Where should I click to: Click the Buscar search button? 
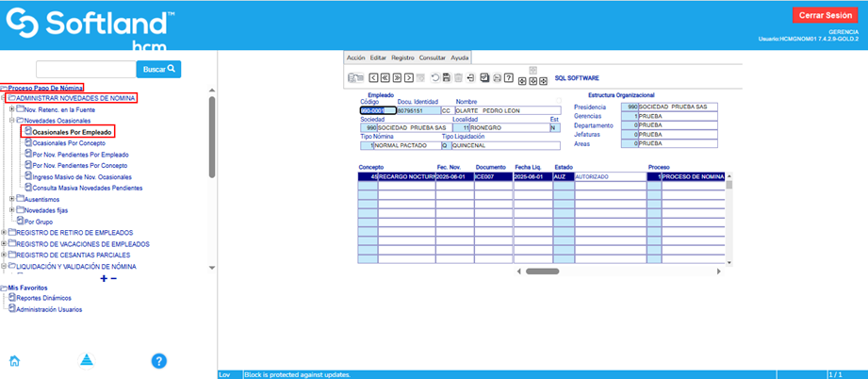158,69
